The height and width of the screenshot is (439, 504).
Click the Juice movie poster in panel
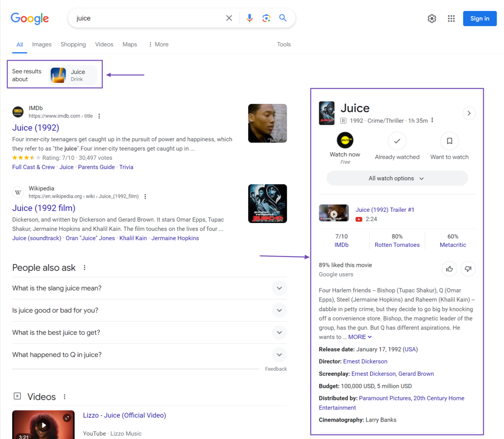tap(327, 113)
